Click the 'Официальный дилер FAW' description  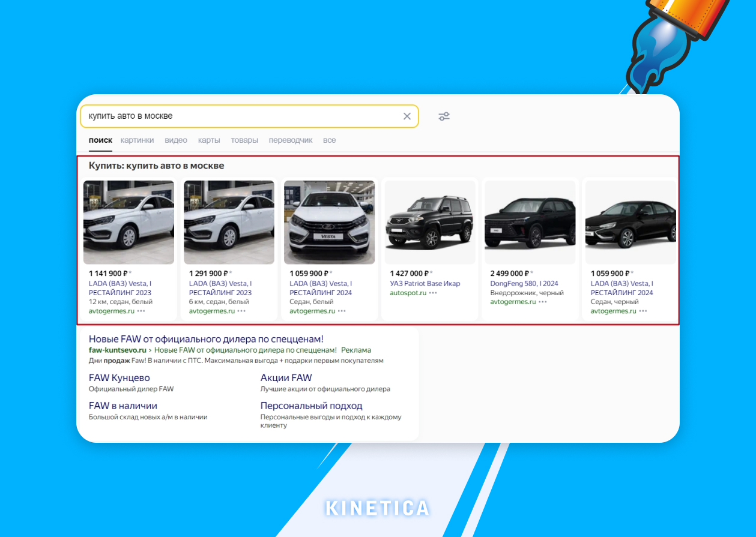coord(132,389)
